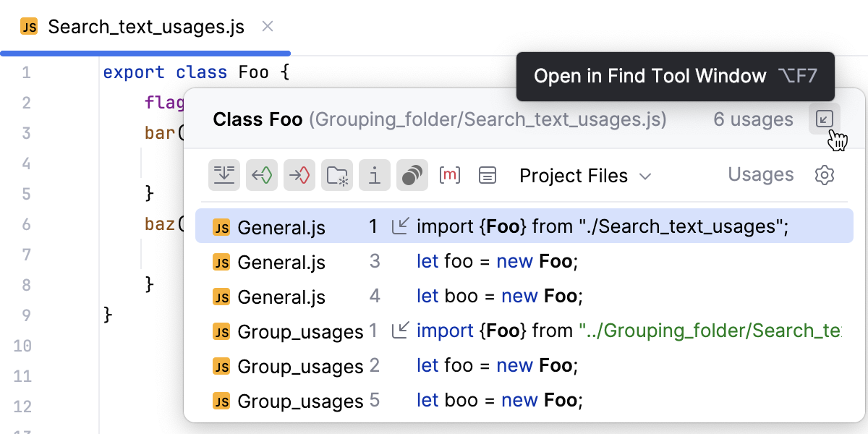Screen dimensions: 868x434
Task: Open the Project Files scope dropdown
Action: click(584, 175)
